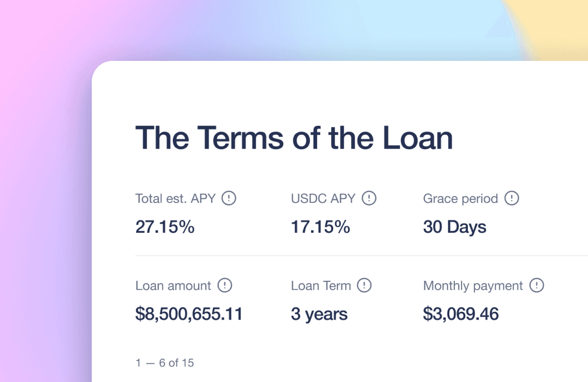Select the 3 years loan term value
The image size is (588, 382).
(319, 314)
